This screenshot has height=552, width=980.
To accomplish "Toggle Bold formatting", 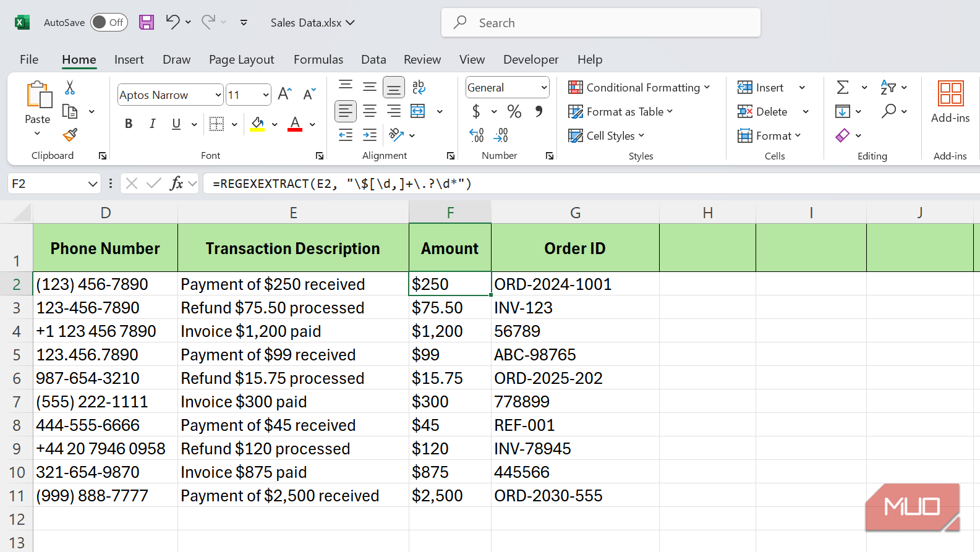I will [x=129, y=124].
